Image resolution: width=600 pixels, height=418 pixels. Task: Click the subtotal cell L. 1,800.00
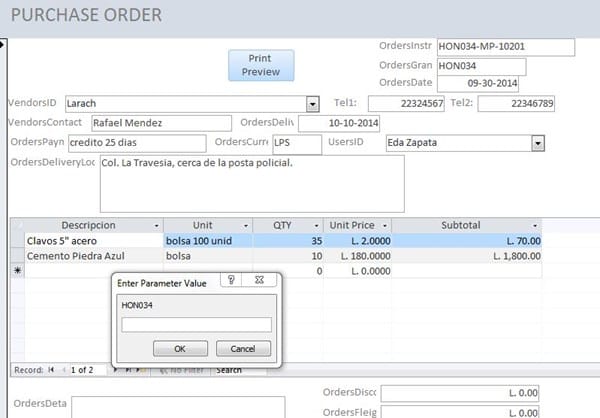click(x=466, y=256)
